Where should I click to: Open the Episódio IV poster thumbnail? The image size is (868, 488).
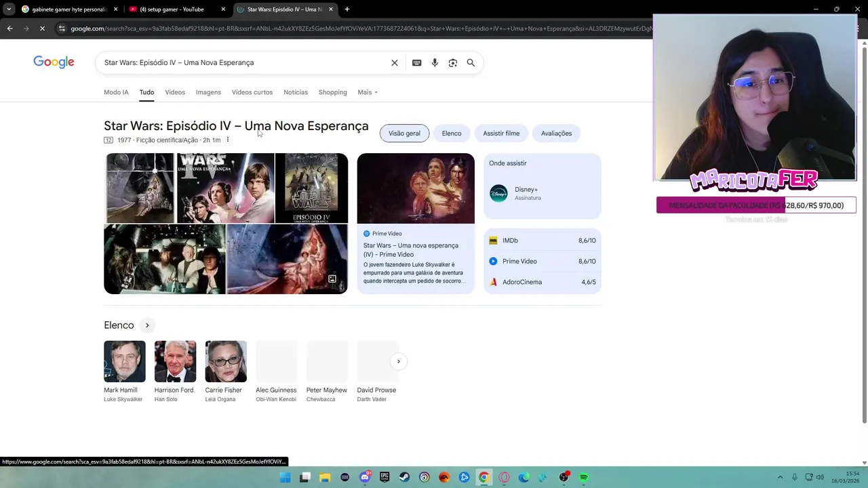pos(311,188)
